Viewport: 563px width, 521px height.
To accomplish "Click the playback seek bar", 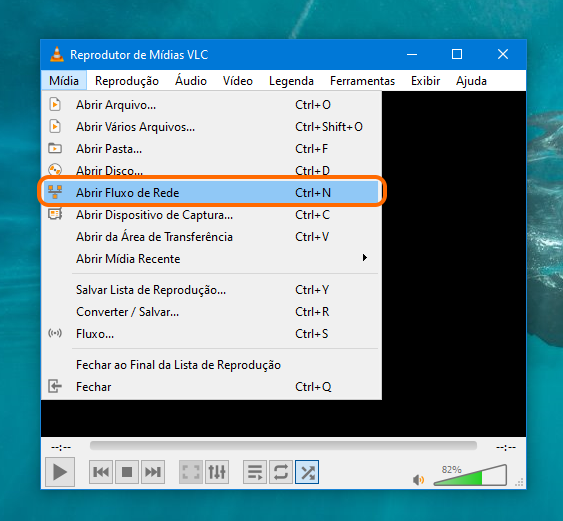I will (283, 446).
